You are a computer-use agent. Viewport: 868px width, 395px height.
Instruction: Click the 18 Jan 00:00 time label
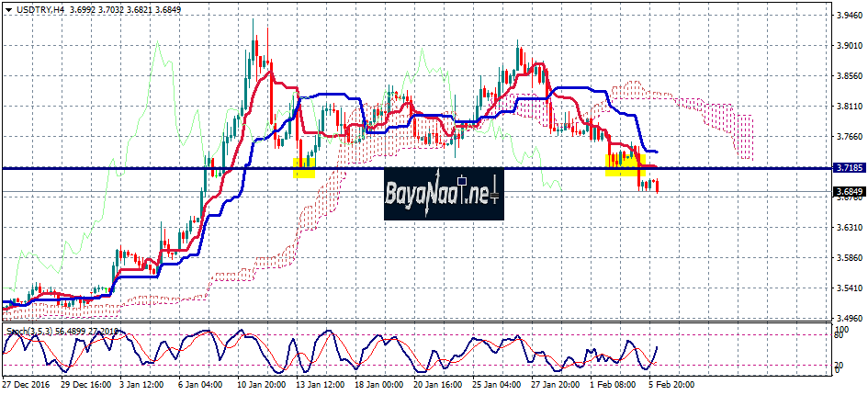click(x=378, y=386)
